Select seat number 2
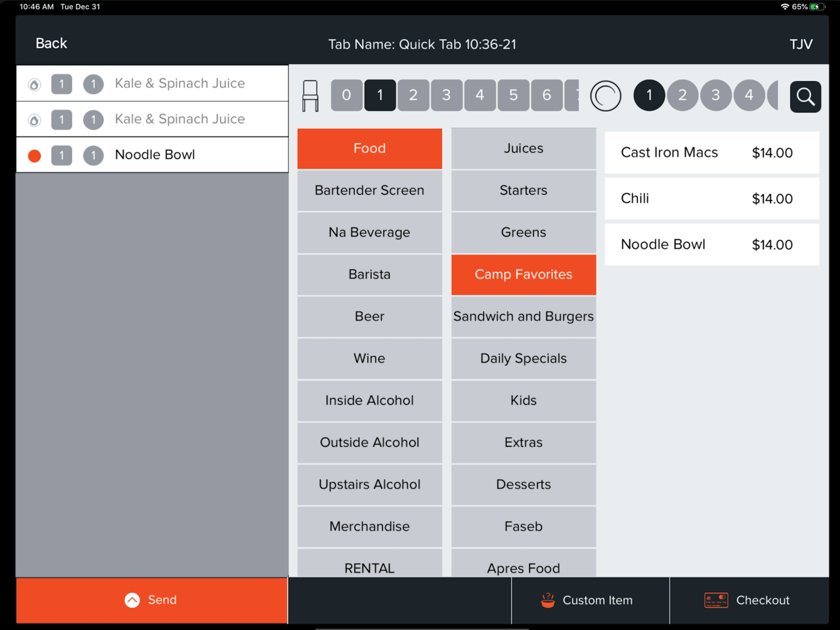840x630 pixels. (413, 95)
